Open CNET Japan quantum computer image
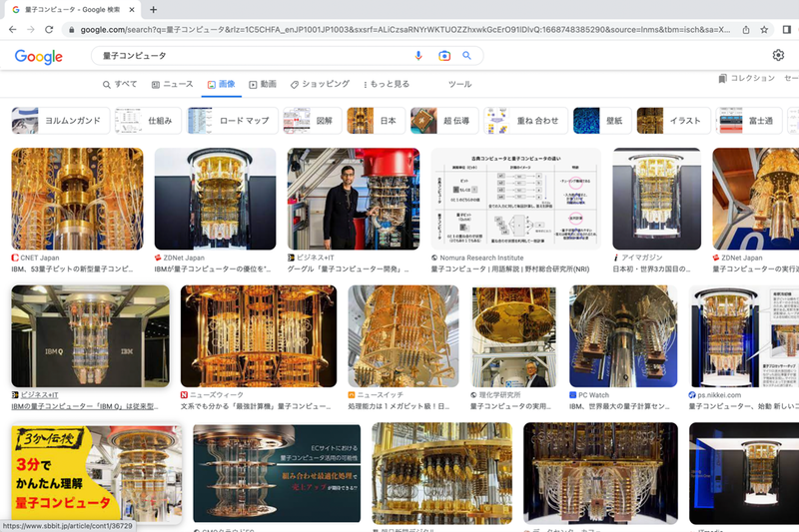Image resolution: width=799 pixels, height=532 pixels. tap(78, 199)
